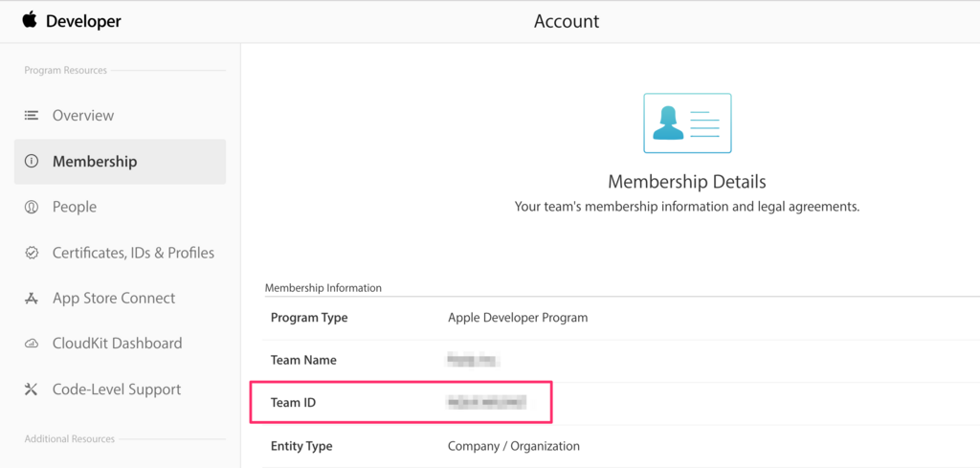Select the Company / Organization value

[x=514, y=446]
